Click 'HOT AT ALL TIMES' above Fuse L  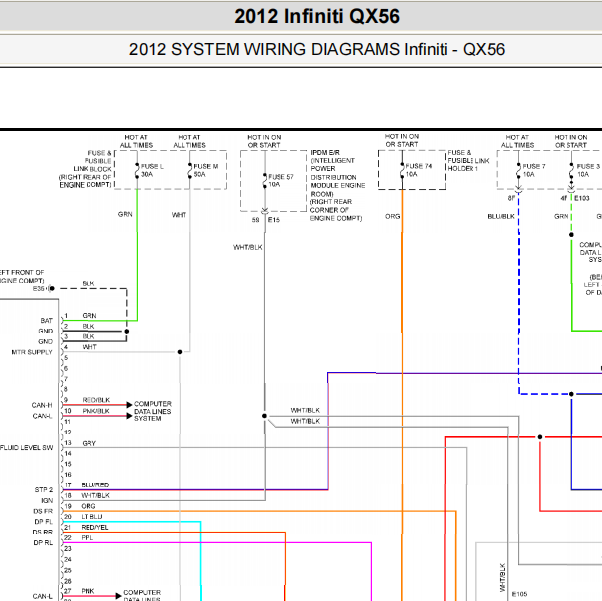(136, 141)
